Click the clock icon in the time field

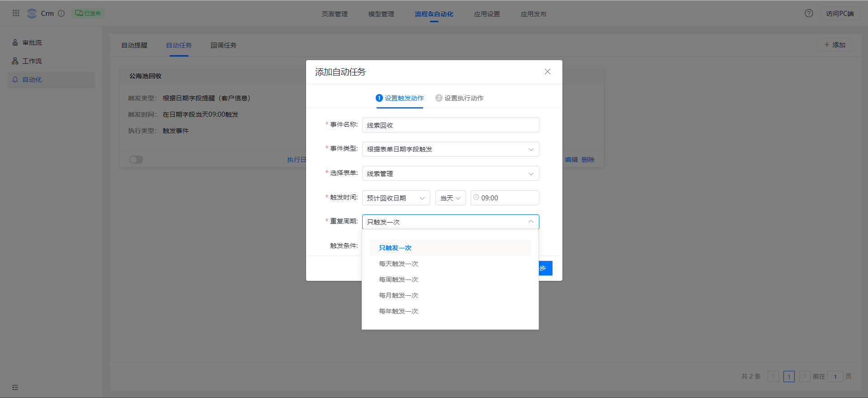tap(476, 197)
